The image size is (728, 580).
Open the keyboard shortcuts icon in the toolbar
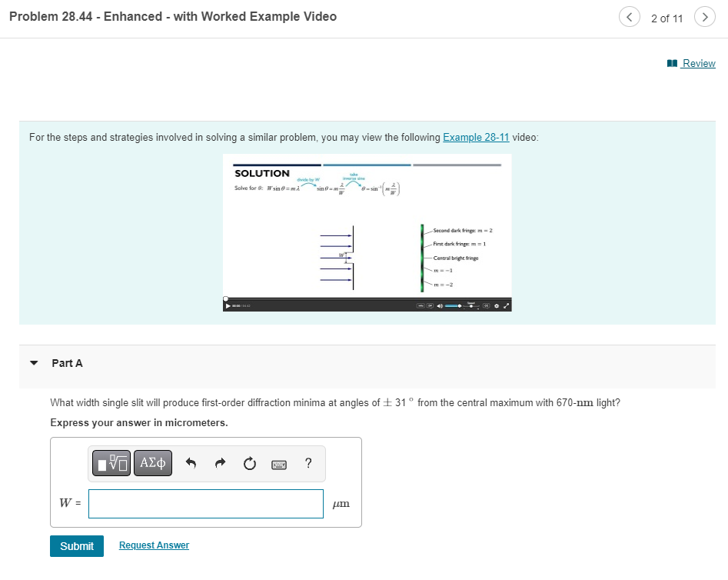(x=278, y=463)
